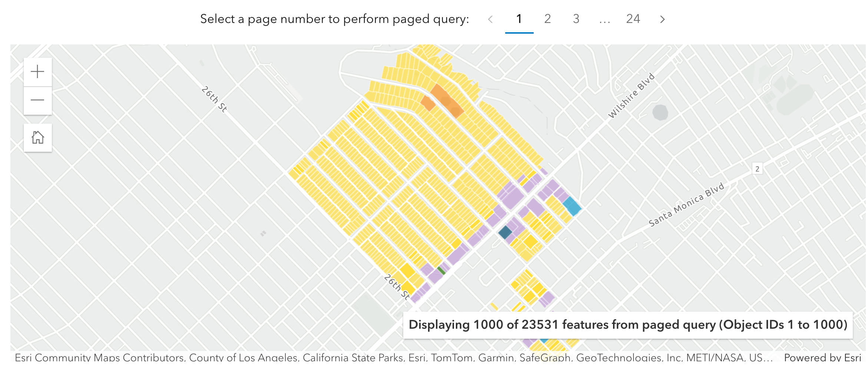This screenshot has height=365, width=868.
Task: Select the bright blue parcel on map
Action: pos(572,206)
